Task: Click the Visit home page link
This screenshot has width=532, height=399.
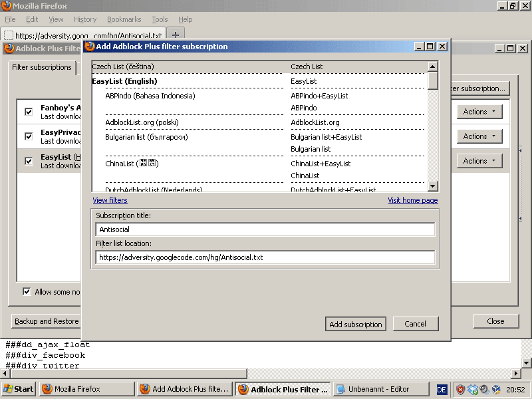Action: [413, 200]
